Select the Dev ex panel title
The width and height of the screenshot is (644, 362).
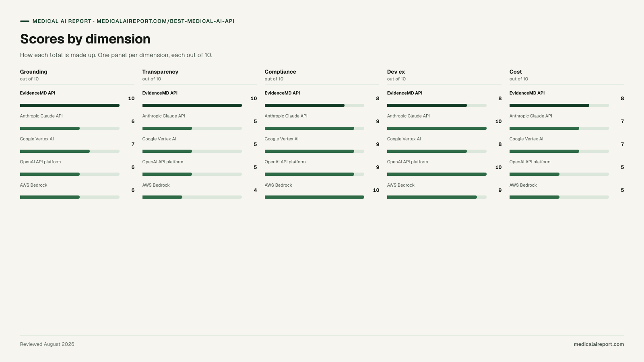click(x=396, y=72)
